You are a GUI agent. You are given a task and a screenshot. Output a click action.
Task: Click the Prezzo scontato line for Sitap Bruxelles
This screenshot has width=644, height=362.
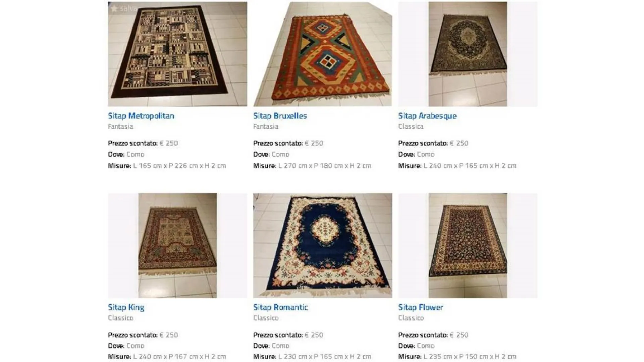click(288, 143)
